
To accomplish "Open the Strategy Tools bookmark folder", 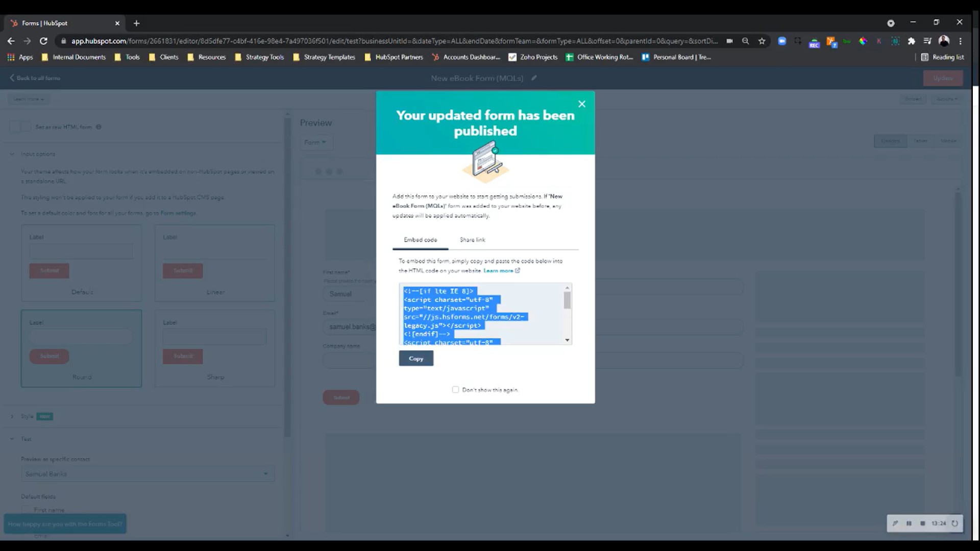I will coord(259,57).
